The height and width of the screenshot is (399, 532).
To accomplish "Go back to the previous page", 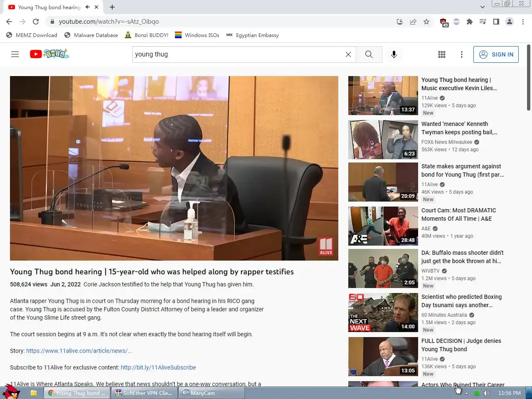I will [x=9, y=22].
